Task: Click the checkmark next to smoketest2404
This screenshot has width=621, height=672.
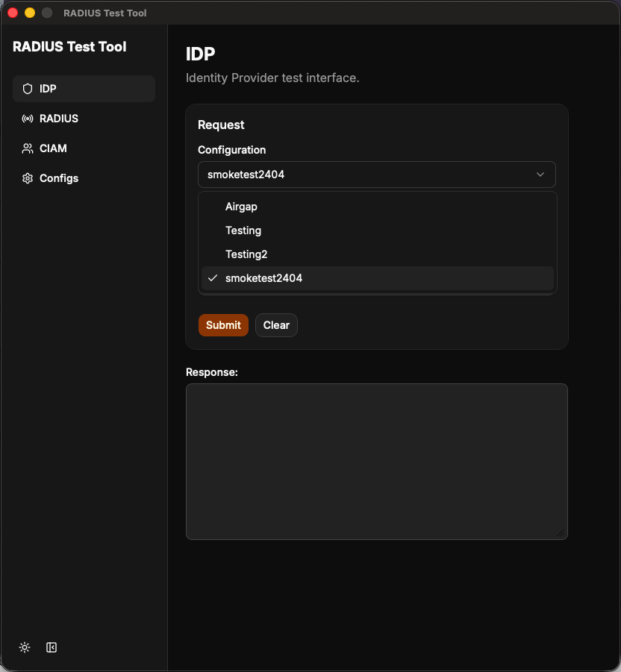Action: 213,278
